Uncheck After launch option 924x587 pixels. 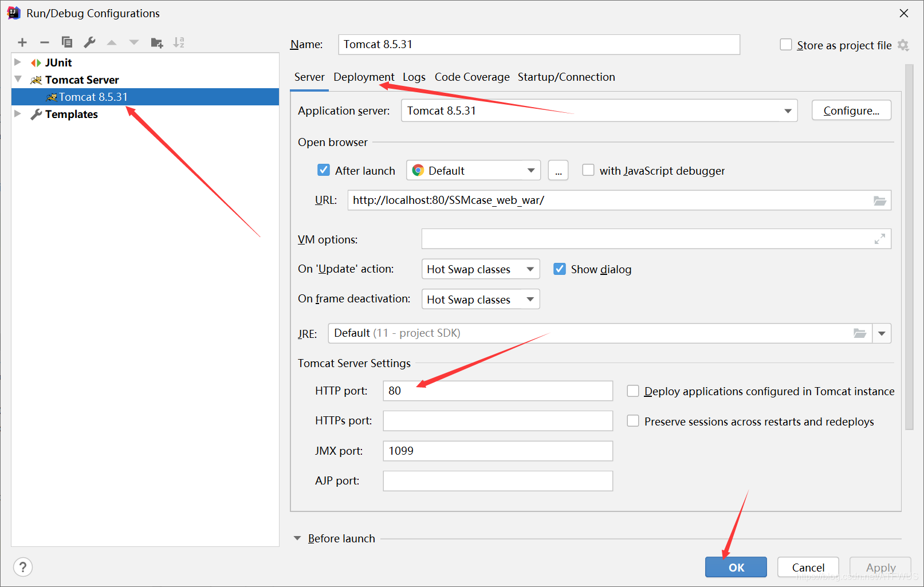pyautogui.click(x=324, y=170)
